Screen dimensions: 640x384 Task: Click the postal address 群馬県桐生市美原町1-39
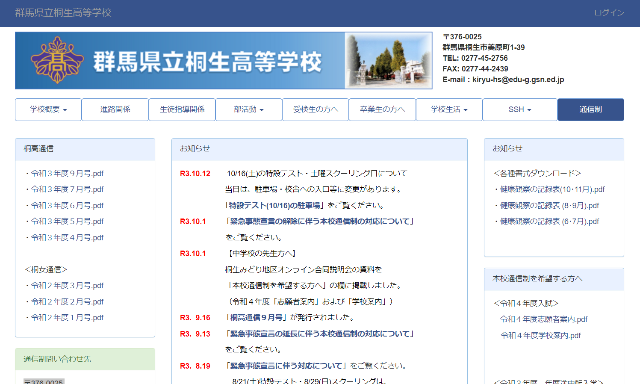484,47
